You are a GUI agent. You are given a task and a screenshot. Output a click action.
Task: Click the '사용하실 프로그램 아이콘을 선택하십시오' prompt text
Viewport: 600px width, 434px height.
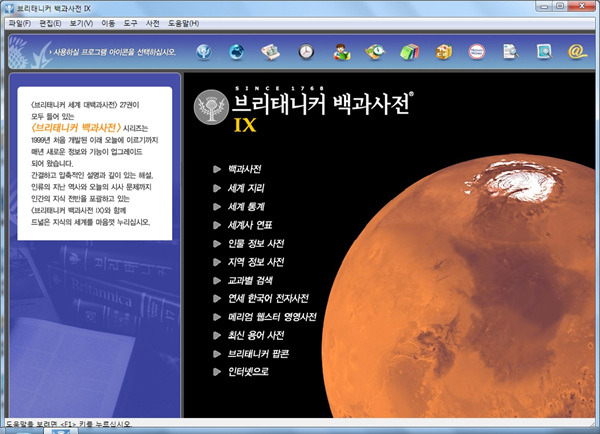114,52
